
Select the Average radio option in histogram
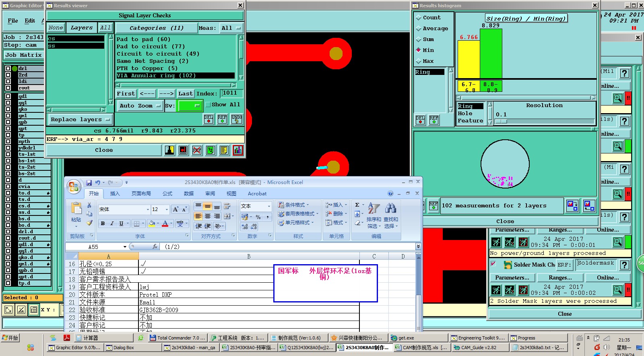click(x=419, y=29)
